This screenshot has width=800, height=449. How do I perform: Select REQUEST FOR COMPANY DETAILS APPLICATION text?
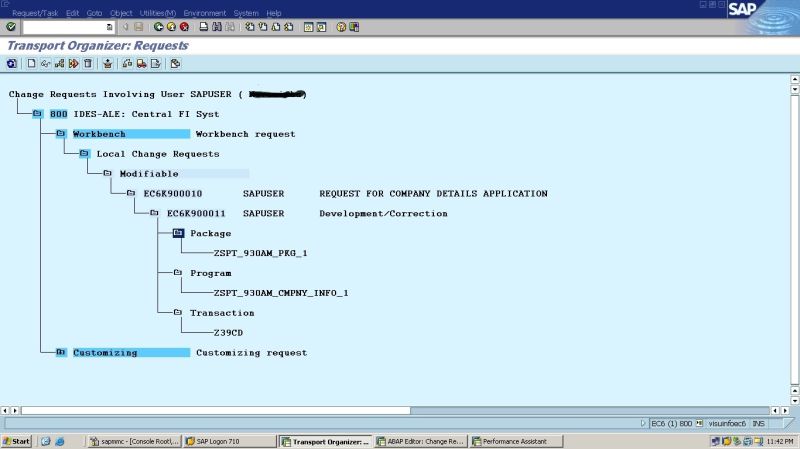point(433,193)
